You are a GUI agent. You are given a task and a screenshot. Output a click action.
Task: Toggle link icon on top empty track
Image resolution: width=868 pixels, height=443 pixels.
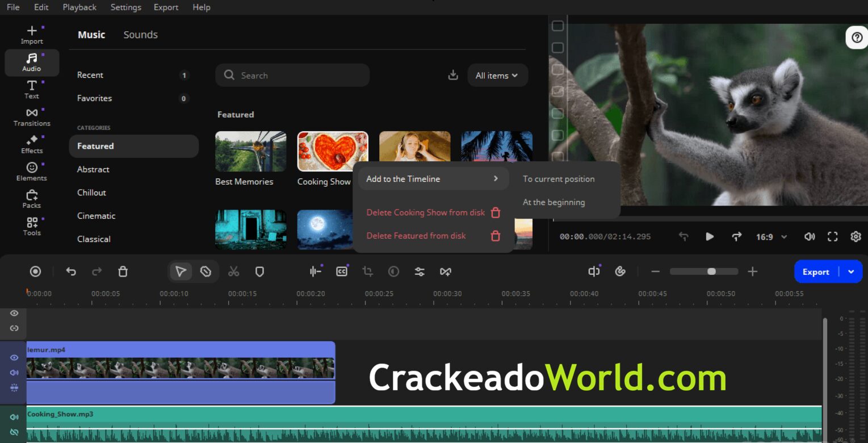pyautogui.click(x=14, y=328)
